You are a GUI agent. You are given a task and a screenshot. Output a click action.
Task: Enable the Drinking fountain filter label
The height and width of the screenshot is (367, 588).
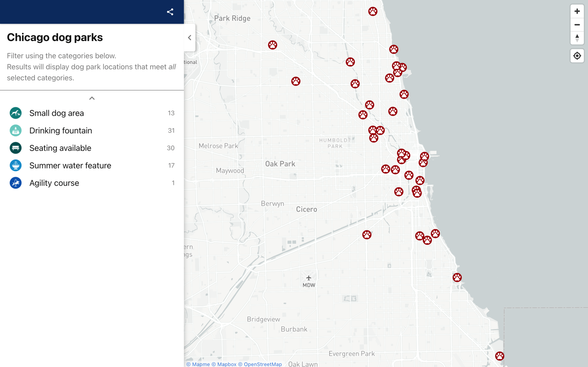click(x=61, y=131)
